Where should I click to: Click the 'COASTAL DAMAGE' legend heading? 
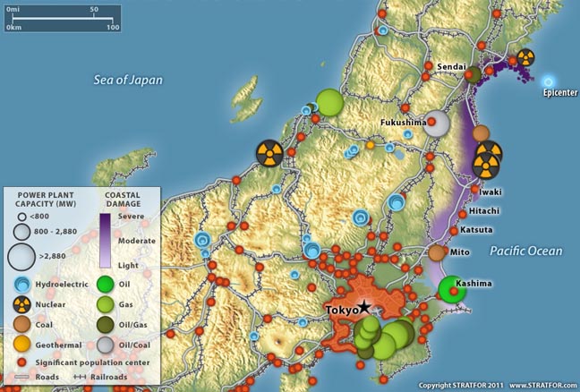123,200
